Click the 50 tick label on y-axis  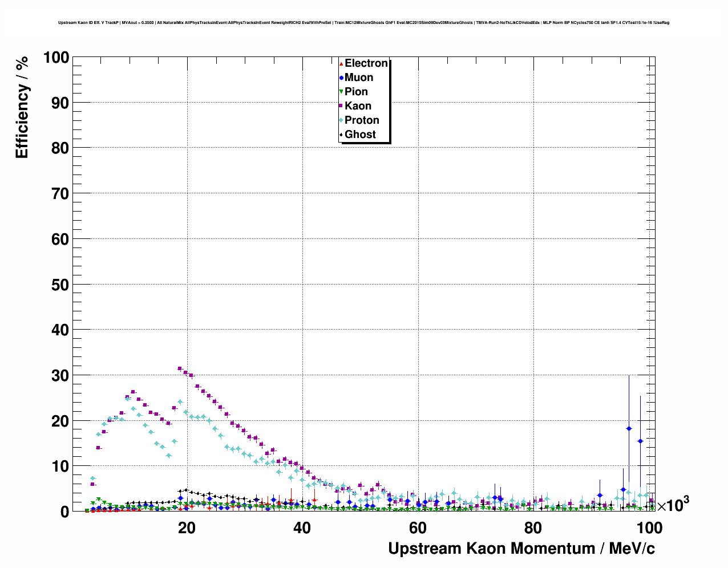coord(60,285)
